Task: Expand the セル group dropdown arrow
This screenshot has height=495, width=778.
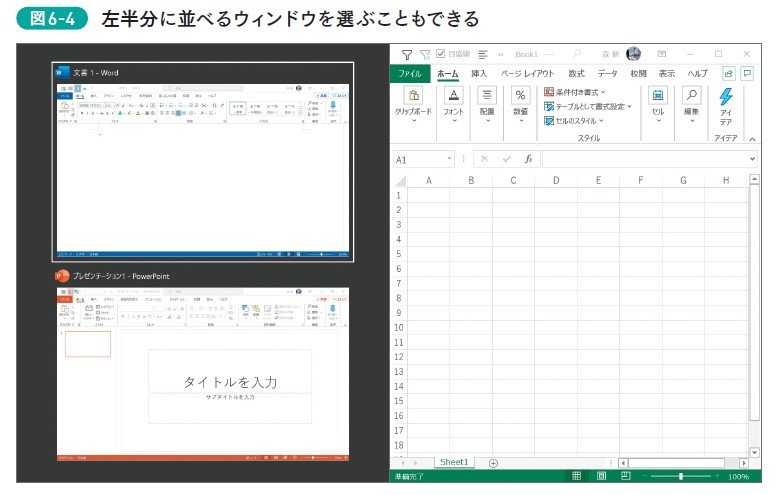Action: [x=658, y=121]
